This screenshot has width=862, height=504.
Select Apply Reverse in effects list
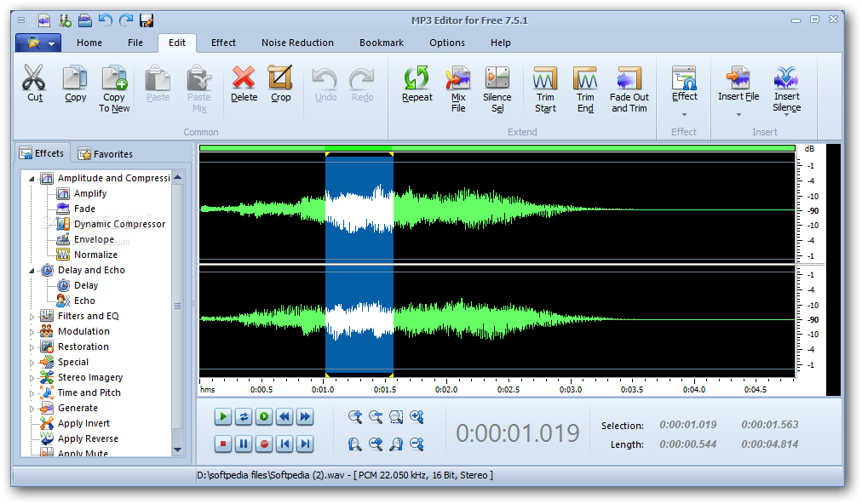pos(88,438)
